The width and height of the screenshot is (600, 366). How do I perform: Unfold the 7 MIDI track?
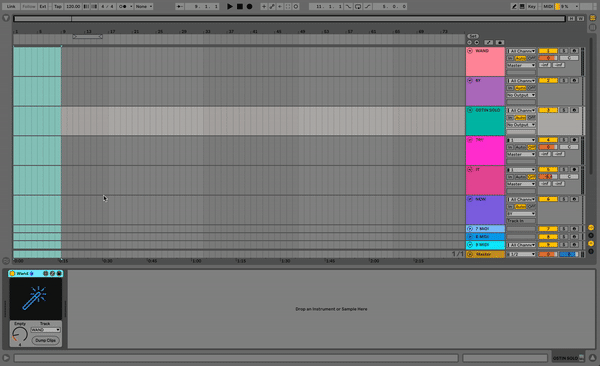coord(470,229)
